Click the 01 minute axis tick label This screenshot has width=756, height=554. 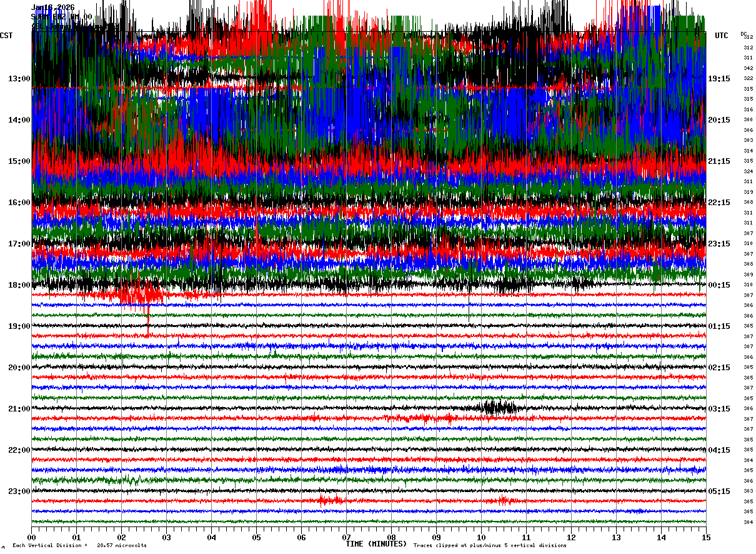[x=76, y=537]
